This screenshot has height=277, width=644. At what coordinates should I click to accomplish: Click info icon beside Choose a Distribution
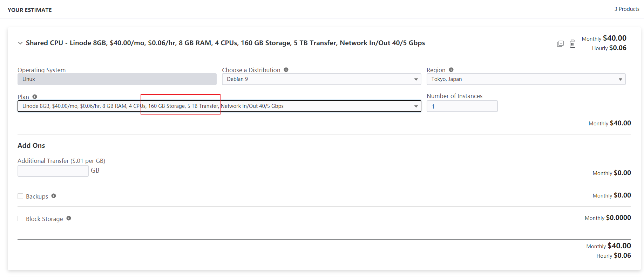tap(286, 70)
